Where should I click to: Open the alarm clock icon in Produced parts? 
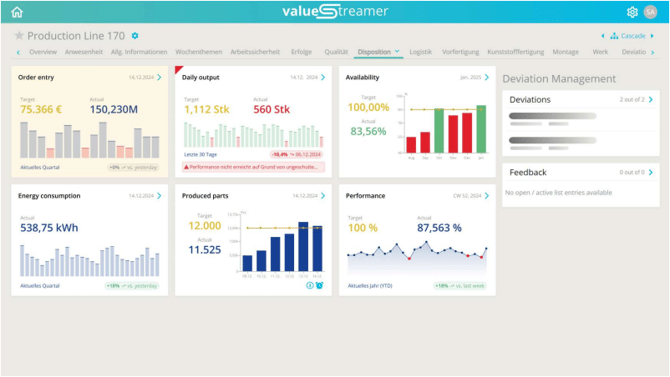pos(319,285)
